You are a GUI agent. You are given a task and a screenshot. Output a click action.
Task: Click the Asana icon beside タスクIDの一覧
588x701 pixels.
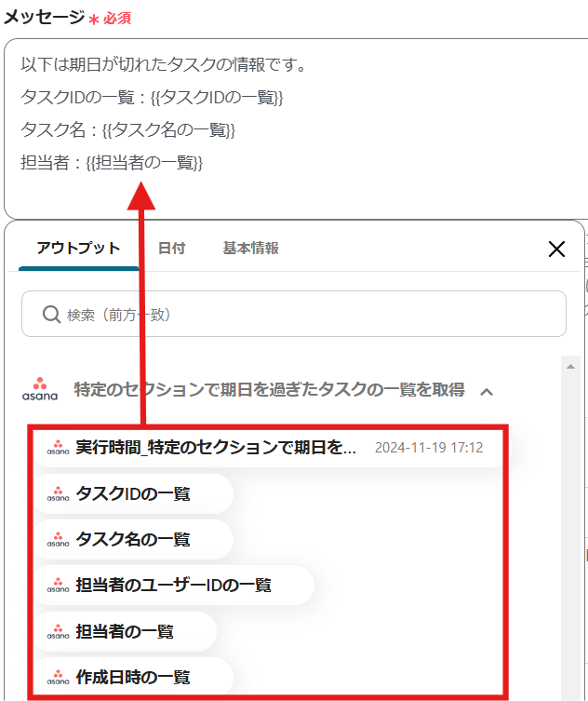click(x=58, y=493)
